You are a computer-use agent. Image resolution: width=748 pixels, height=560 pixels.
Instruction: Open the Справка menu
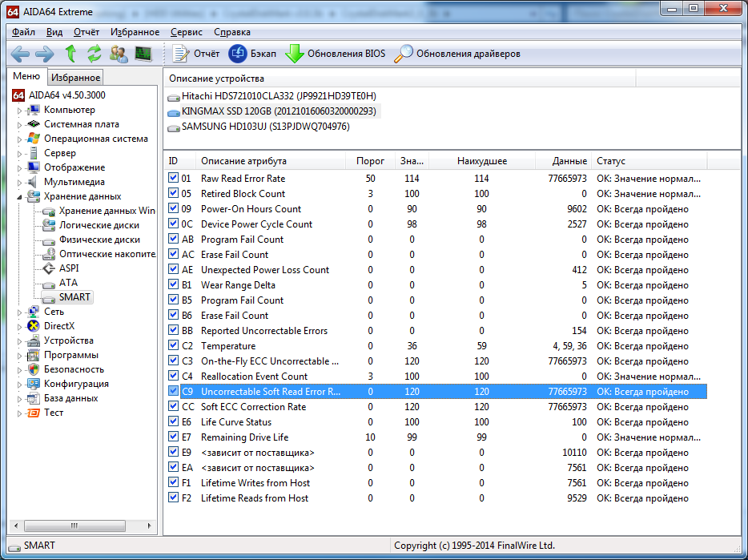pyautogui.click(x=232, y=32)
